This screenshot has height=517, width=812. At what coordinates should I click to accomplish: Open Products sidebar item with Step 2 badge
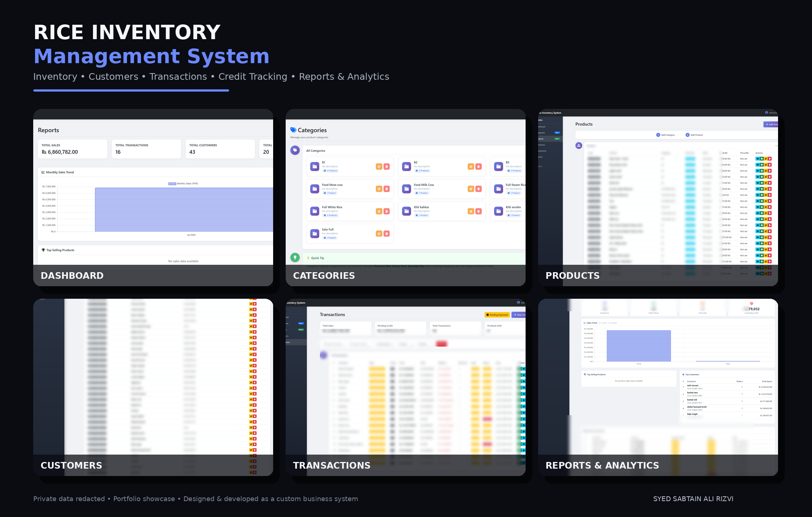(x=550, y=139)
